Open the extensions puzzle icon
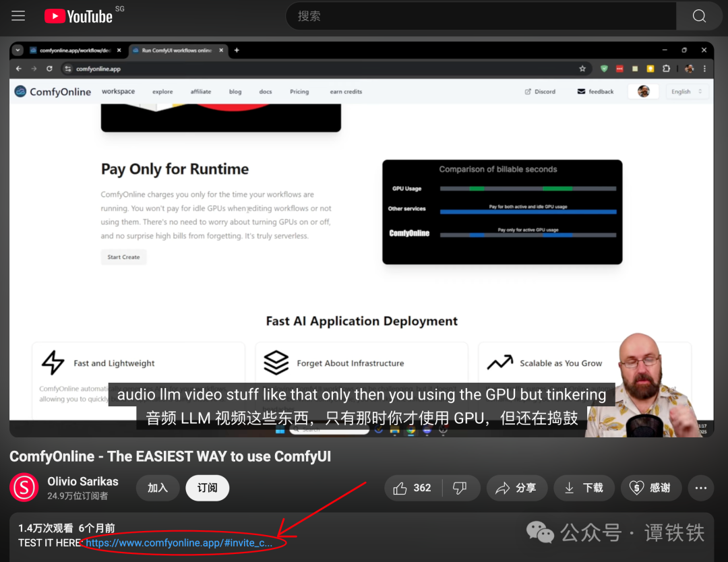The height and width of the screenshot is (562, 728). [x=666, y=69]
